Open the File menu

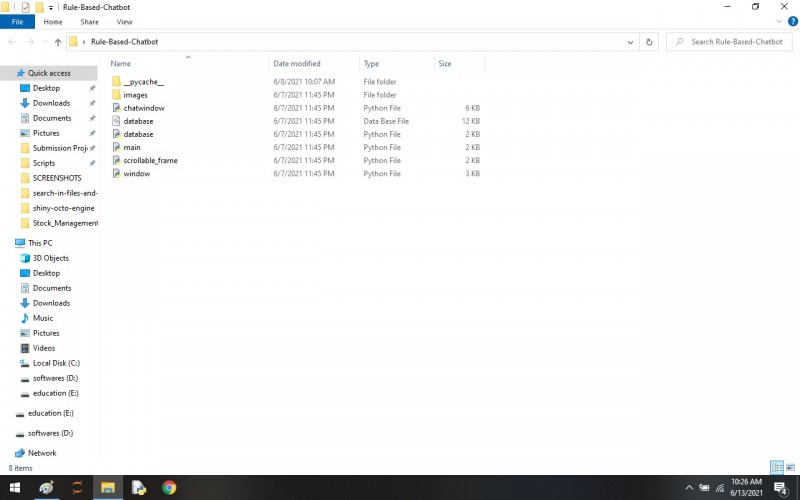point(17,22)
